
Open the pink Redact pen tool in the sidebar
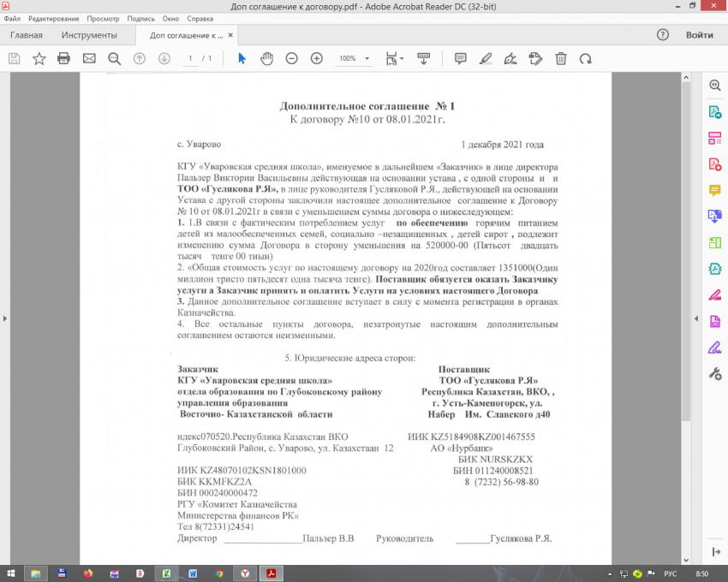click(714, 294)
